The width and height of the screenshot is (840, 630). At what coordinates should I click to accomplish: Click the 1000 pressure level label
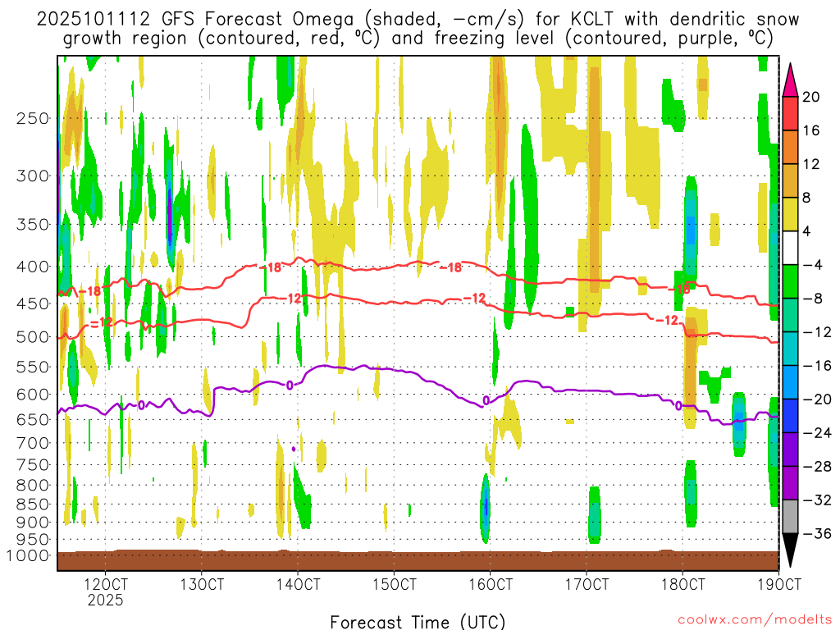(x=28, y=555)
